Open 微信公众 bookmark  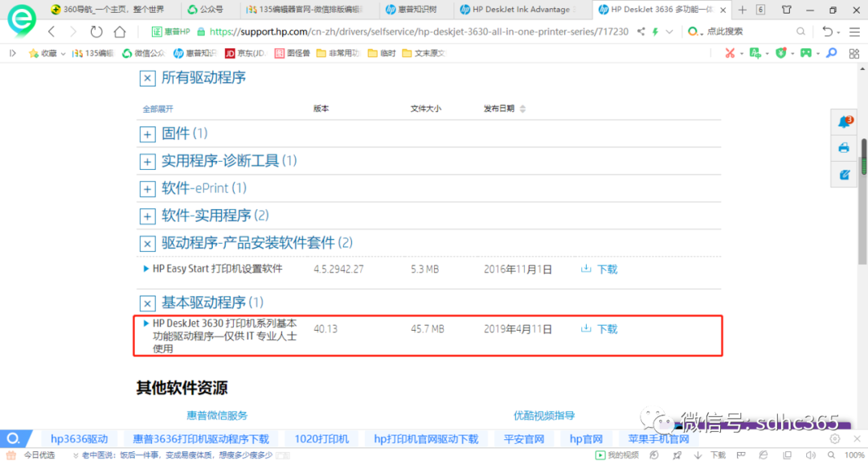point(144,53)
